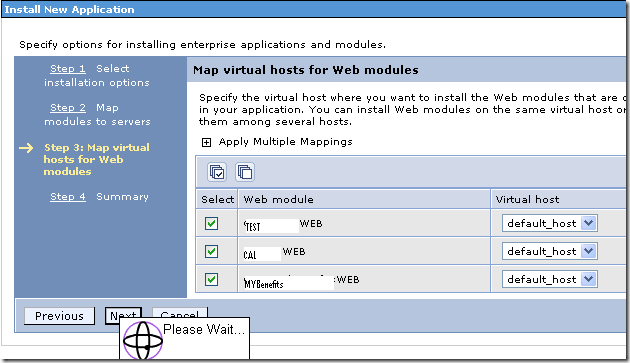This screenshot has height=363, width=630.
Task: Uncheck the TEST WEB module checkbox
Action: click(211, 224)
